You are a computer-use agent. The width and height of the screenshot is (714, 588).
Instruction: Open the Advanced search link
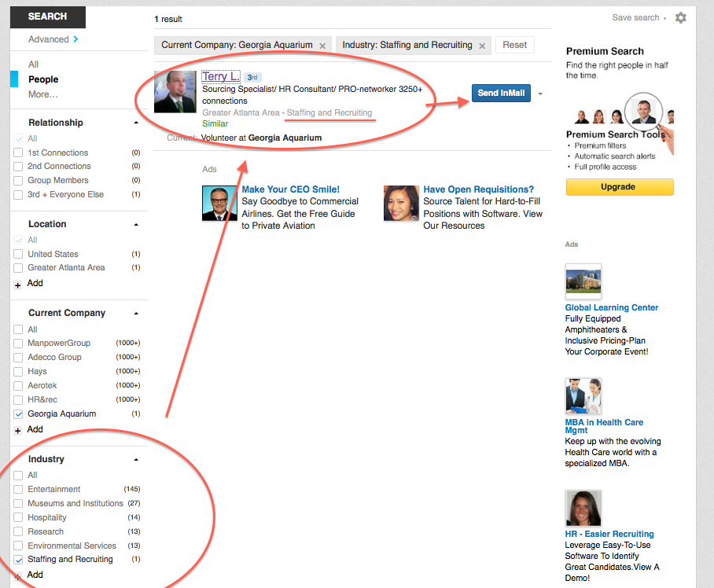(53, 39)
